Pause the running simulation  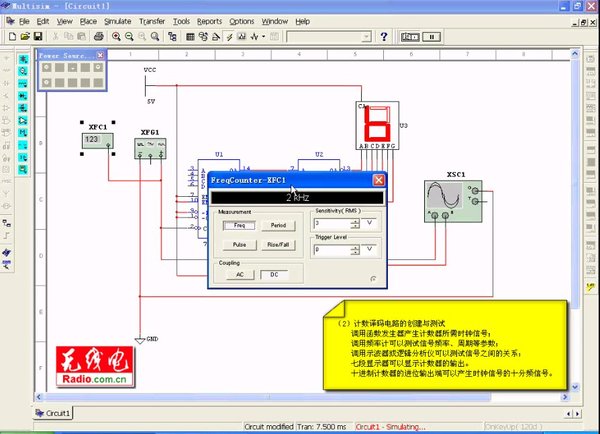(432, 37)
